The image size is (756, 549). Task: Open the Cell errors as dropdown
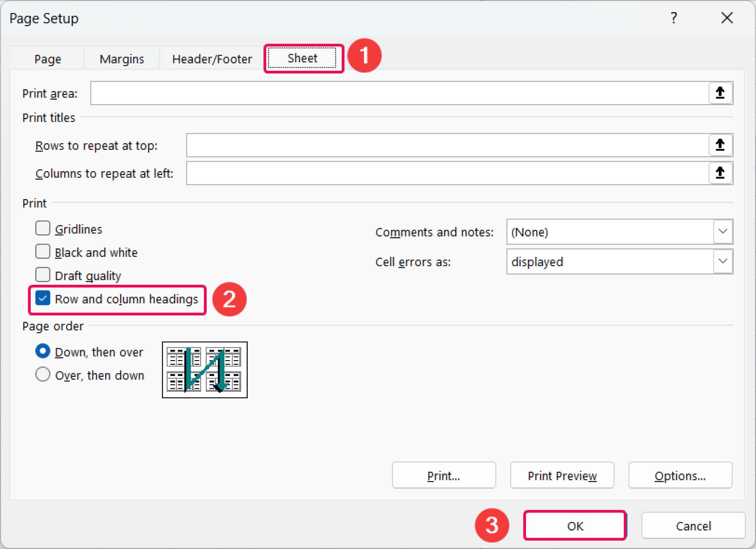click(x=723, y=262)
